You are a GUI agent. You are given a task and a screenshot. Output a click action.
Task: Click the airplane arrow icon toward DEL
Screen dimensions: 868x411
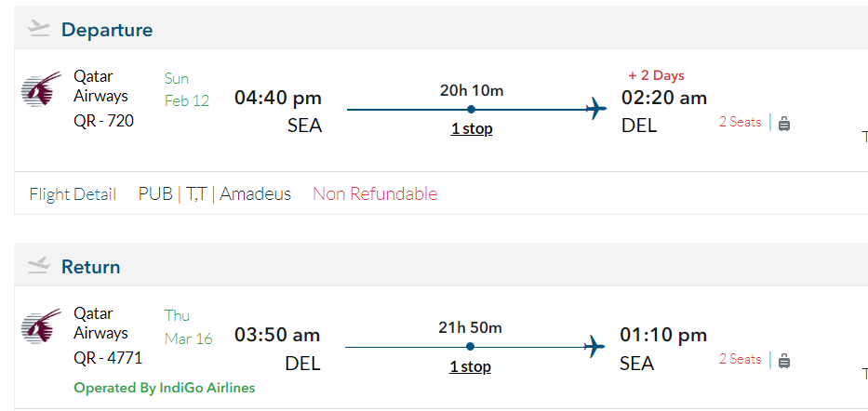coord(596,110)
